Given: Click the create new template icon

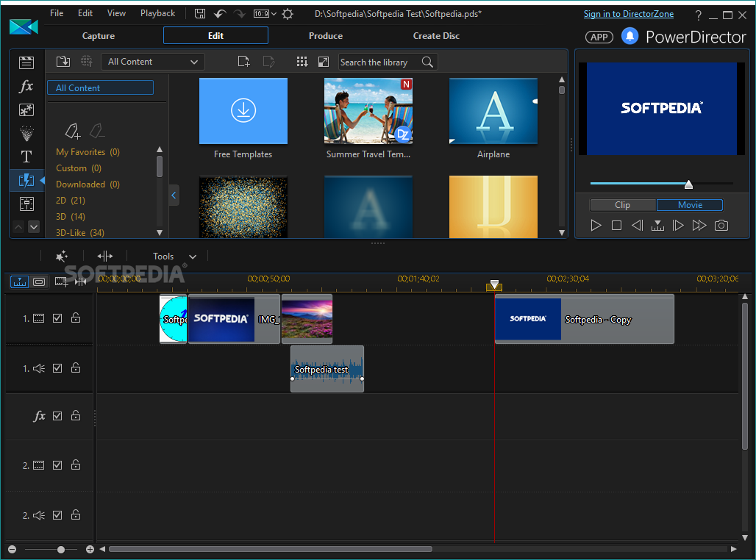Looking at the screenshot, I should pos(244,62).
